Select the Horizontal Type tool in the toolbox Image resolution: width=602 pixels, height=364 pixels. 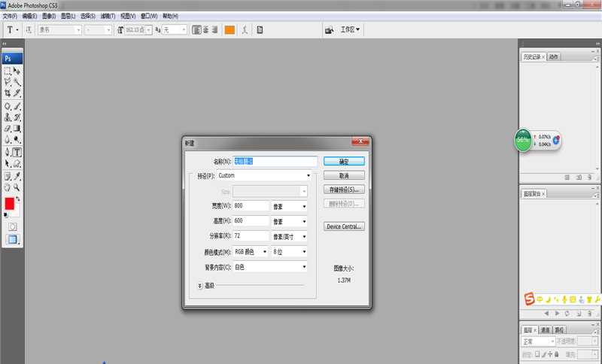pos(17,152)
